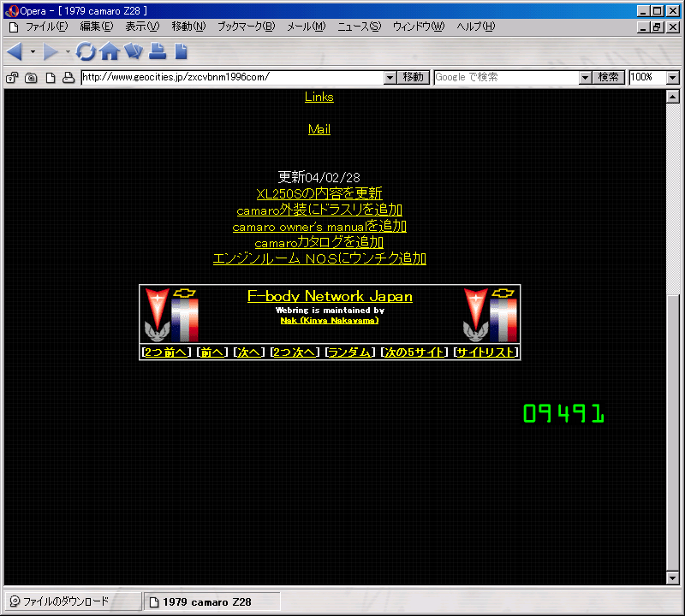Open camaro owner's manualを追加 link

point(319,226)
